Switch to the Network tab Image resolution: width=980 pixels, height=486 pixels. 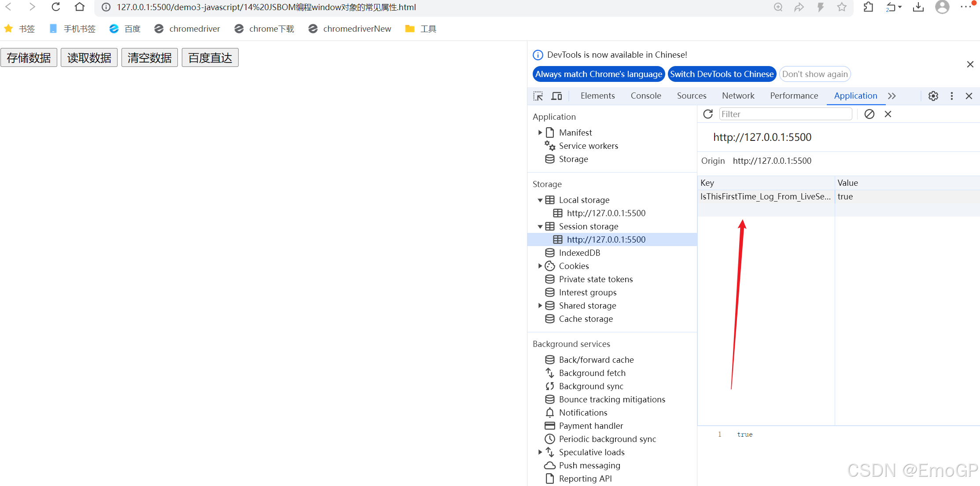(738, 96)
